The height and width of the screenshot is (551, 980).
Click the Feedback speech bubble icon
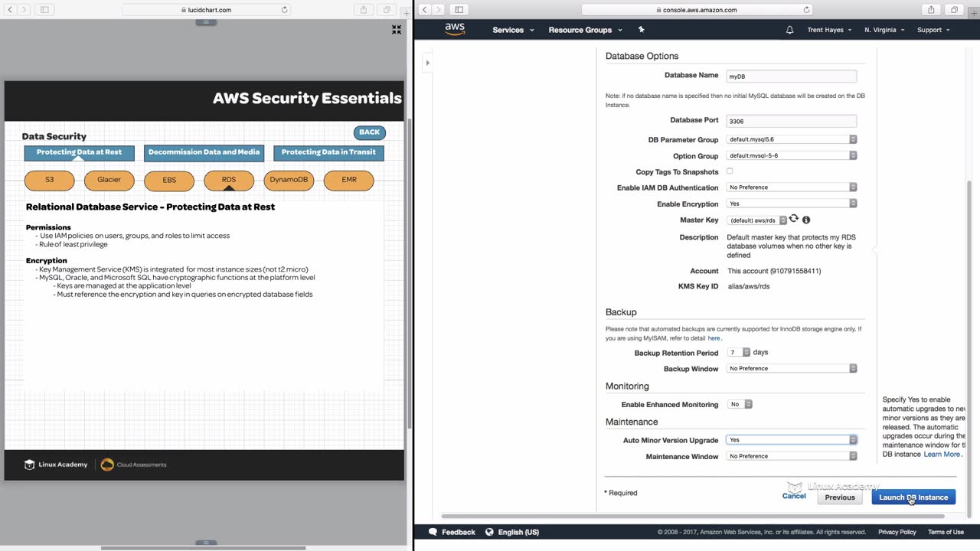pos(433,532)
